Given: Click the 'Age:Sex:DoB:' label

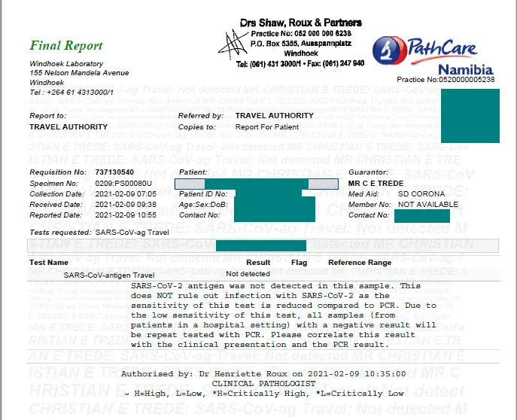Looking at the screenshot, I should [x=203, y=205].
